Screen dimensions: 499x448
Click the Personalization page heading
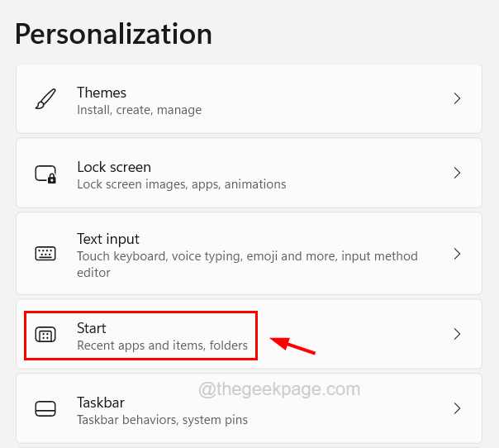pyautogui.click(x=113, y=34)
